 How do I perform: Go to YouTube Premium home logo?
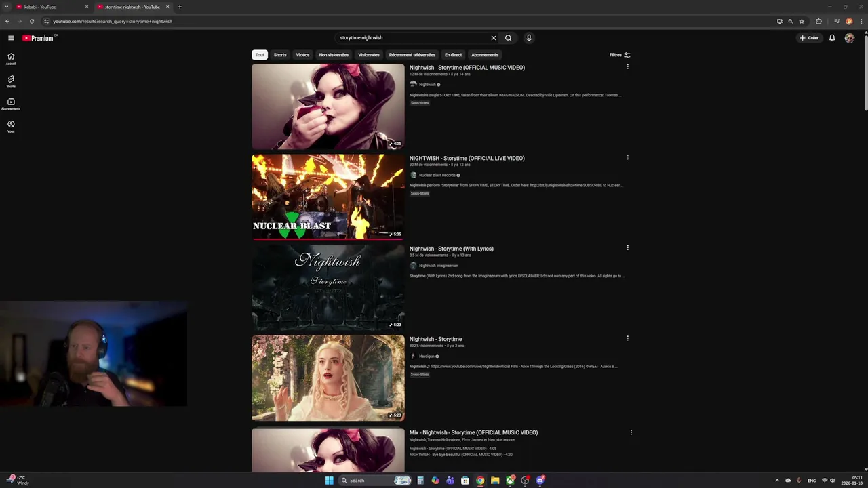pyautogui.click(x=37, y=38)
